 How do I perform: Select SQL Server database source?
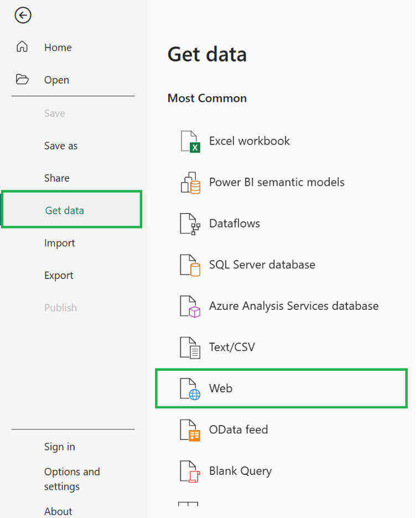click(262, 265)
